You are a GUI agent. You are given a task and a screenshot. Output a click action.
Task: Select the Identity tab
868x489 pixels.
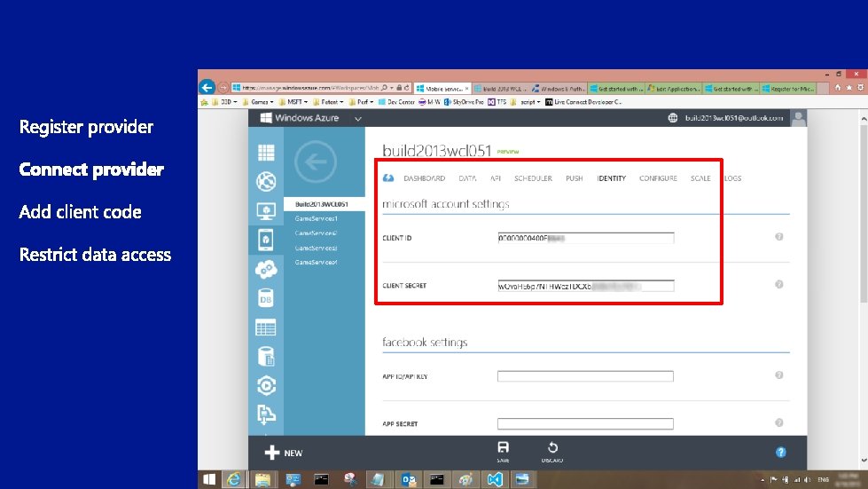click(611, 178)
